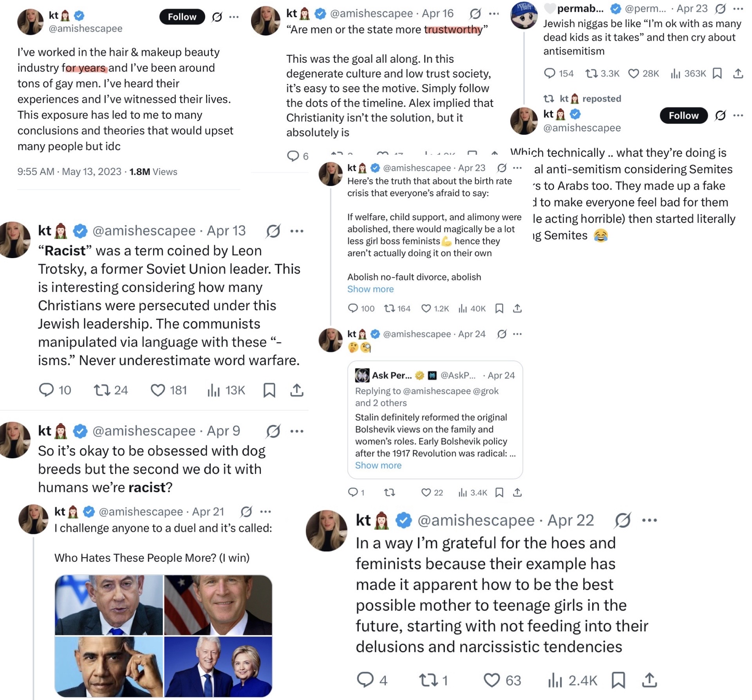The image size is (752, 700).
Task: Open the ellipsis menu on the Apr 16 tweet
Action: pyautogui.click(x=494, y=14)
